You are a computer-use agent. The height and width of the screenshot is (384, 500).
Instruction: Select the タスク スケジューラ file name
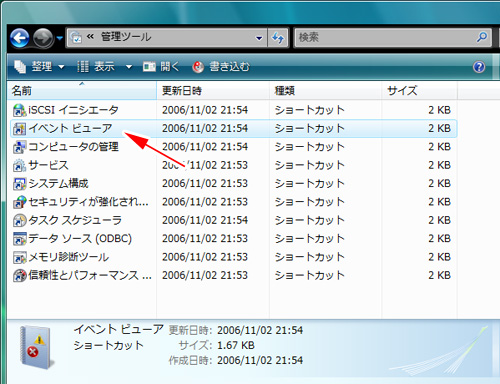click(75, 220)
